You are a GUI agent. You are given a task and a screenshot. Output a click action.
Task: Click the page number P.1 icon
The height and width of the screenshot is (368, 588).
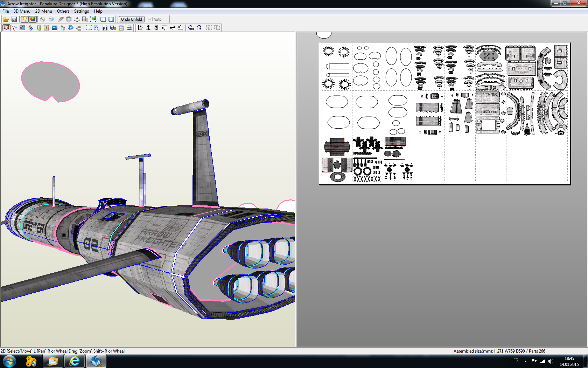(105, 28)
